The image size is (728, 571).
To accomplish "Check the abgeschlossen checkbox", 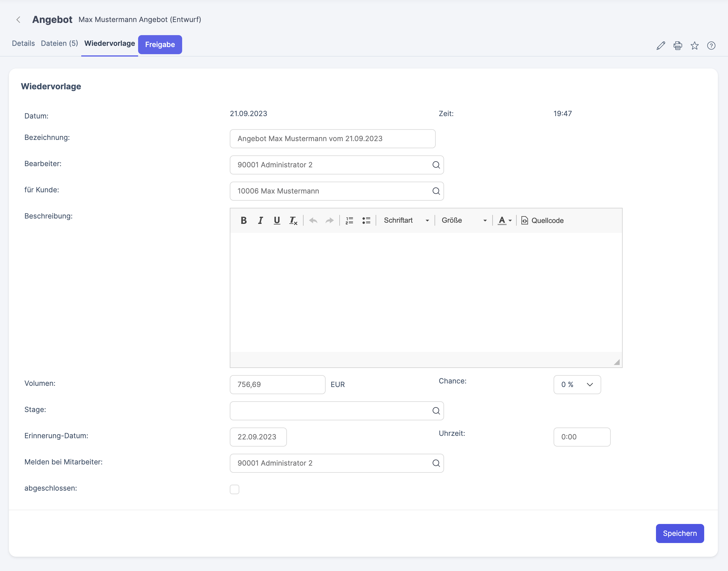I will pos(235,489).
